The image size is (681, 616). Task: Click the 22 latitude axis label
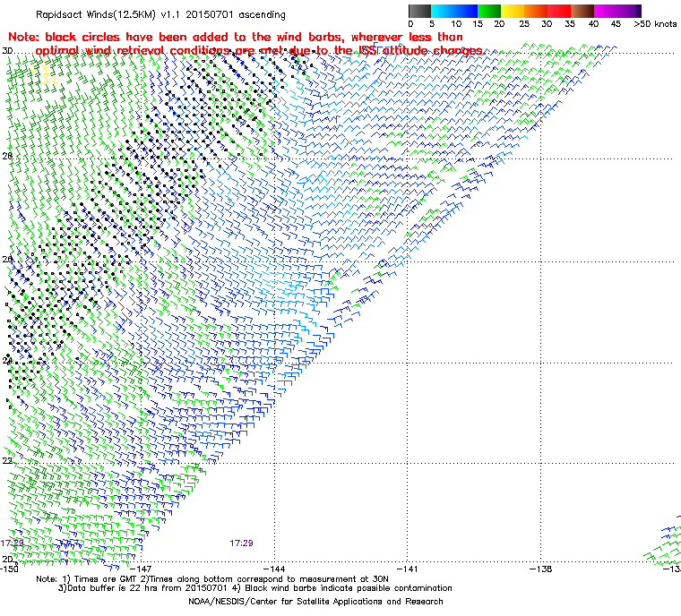7,460
